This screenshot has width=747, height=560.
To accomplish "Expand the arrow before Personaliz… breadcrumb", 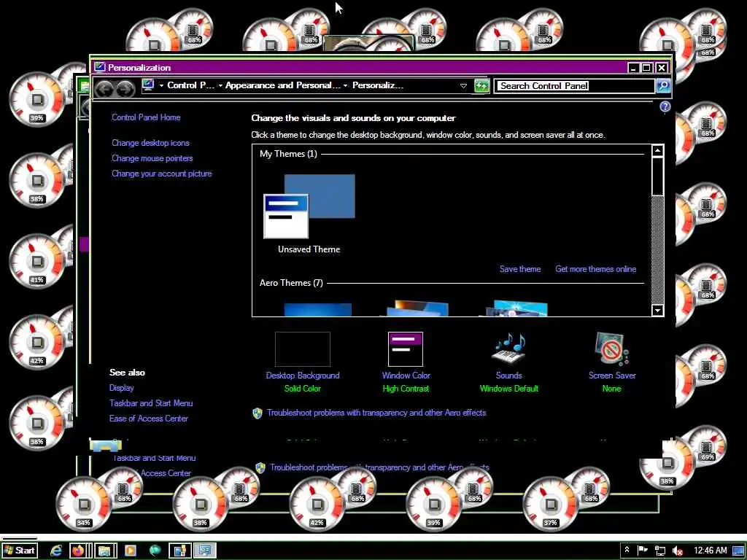I will 345,86.
